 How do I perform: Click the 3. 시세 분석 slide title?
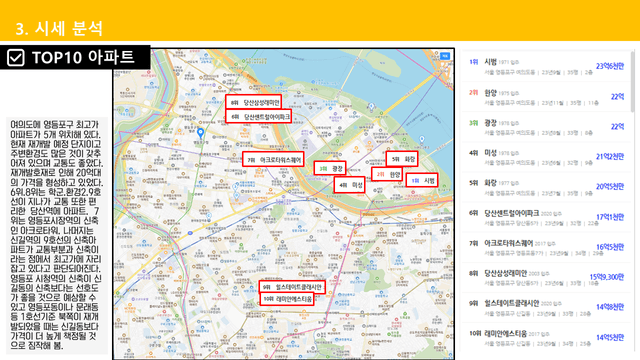pyautogui.click(x=59, y=29)
